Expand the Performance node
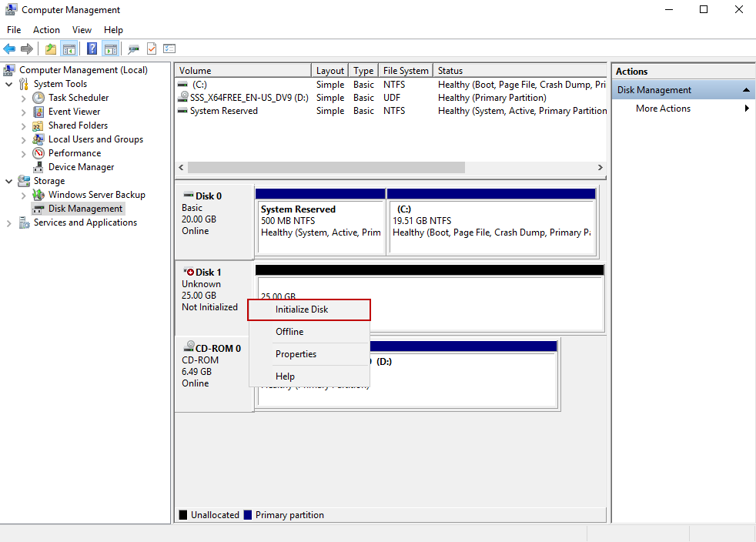 pyautogui.click(x=23, y=154)
